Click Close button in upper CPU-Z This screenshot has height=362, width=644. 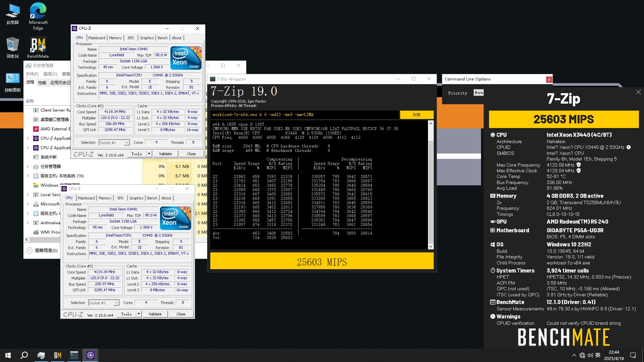(x=191, y=154)
